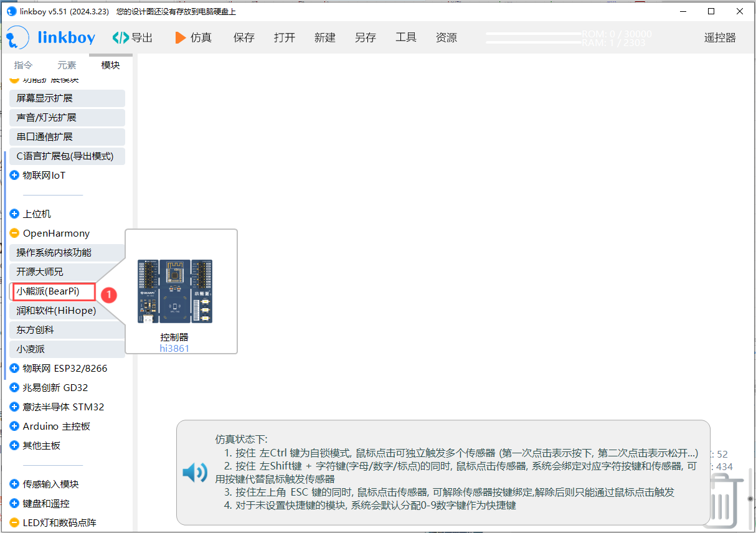The width and height of the screenshot is (756, 533).
Task: Click the BearPi hi3861 controller board image
Action: pos(175,291)
